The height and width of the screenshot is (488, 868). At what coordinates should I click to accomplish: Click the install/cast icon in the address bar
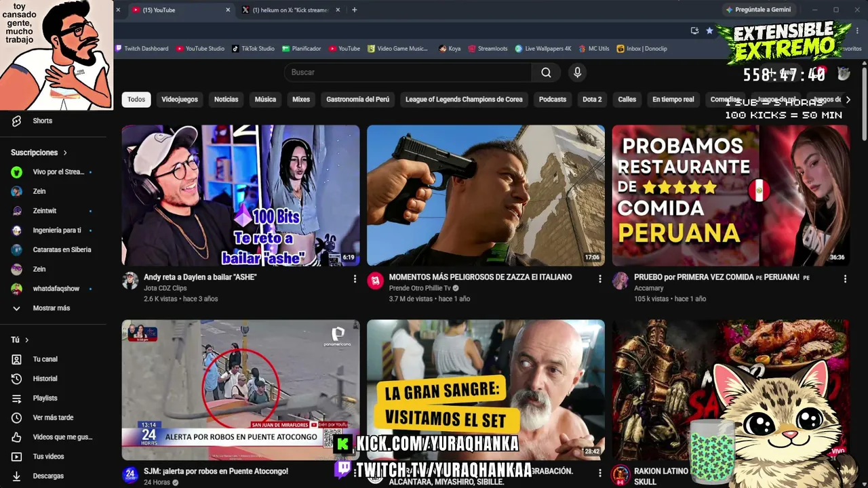(694, 30)
